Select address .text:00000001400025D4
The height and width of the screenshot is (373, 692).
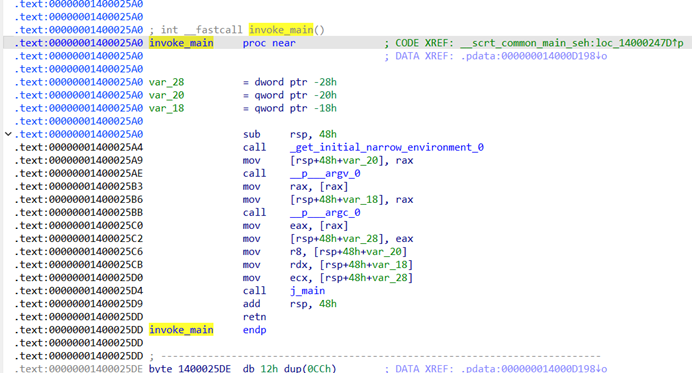[79, 291]
